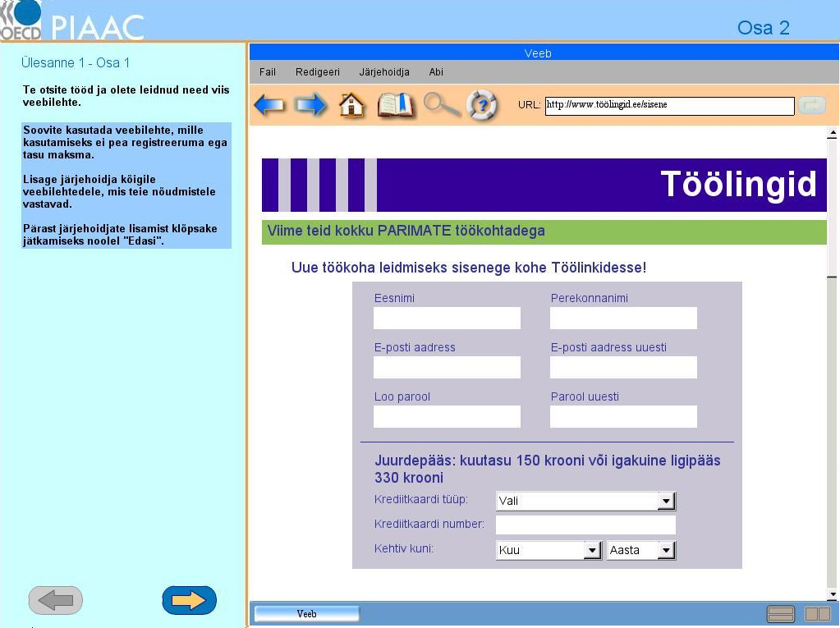The height and width of the screenshot is (628, 840).
Task: Click the 'Juurdepääs: kuutasu 150 krooni' text
Action: point(548,469)
